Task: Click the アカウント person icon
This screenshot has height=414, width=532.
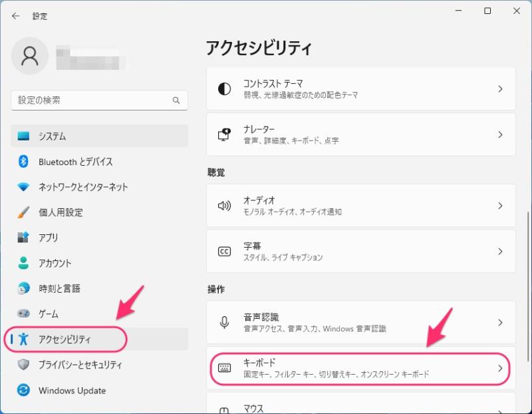Action: point(23,263)
